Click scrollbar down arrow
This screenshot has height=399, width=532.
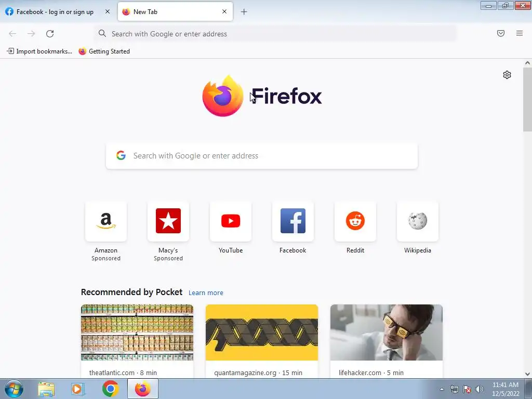(x=527, y=374)
